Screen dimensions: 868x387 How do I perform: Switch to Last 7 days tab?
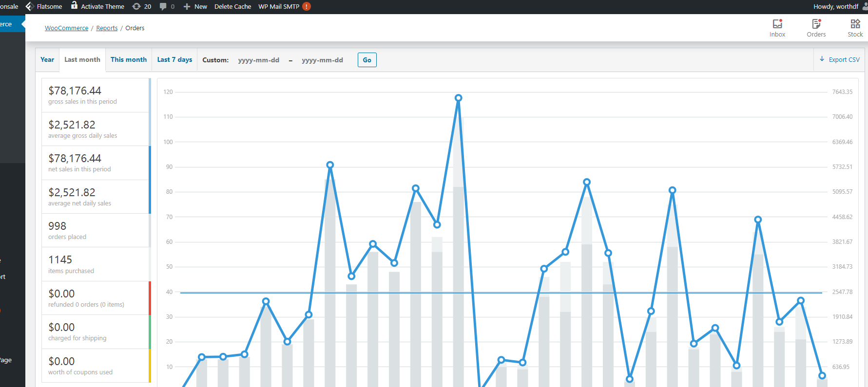pos(174,59)
